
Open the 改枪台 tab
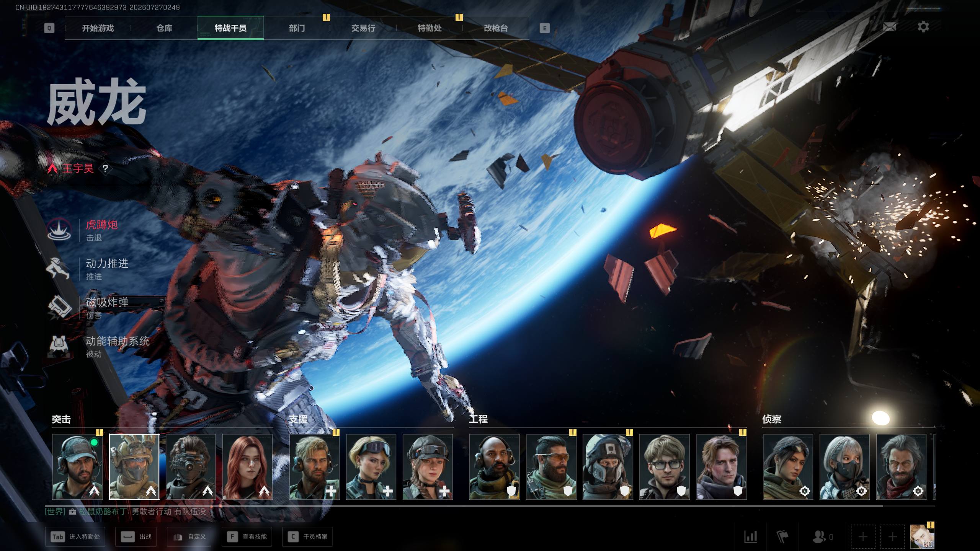click(x=496, y=28)
